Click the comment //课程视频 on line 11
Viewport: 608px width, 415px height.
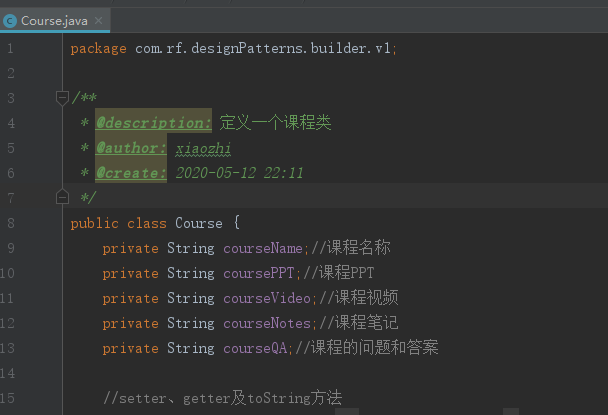pos(359,297)
